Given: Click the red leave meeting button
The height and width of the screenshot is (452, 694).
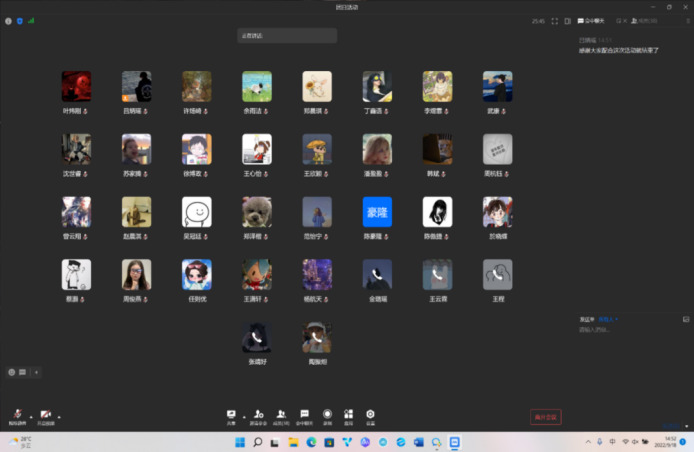Looking at the screenshot, I should click(x=545, y=416).
